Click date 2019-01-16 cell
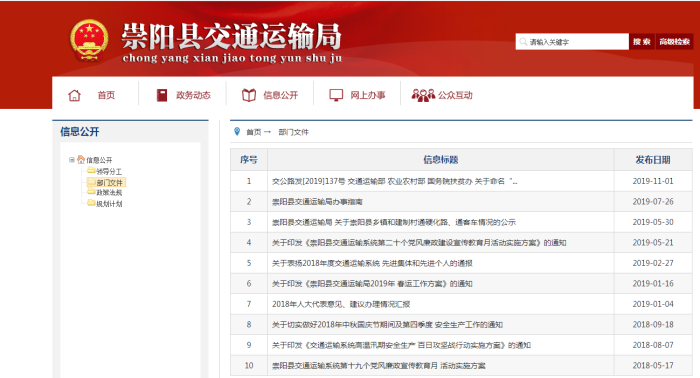The width and height of the screenshot is (700, 378). coord(653,284)
